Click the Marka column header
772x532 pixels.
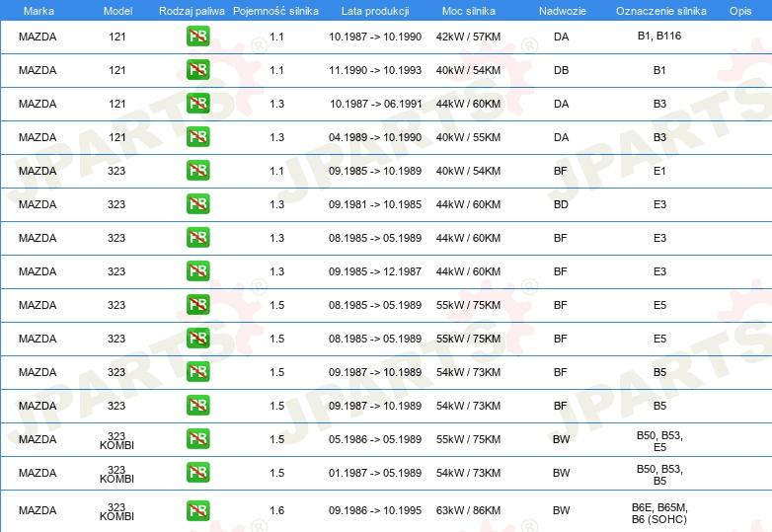[x=39, y=11]
